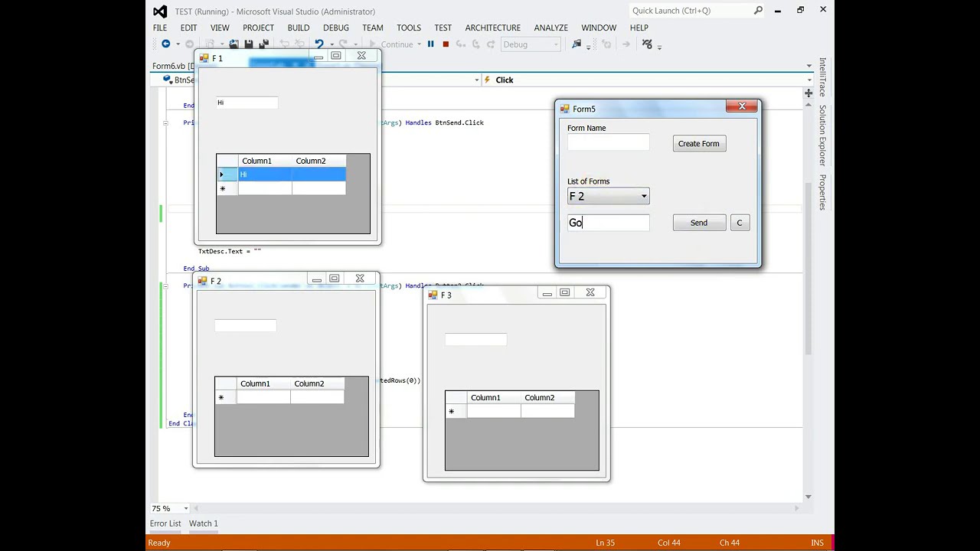
Task: Click the Find in Files toolbar icon
Action: pos(577,44)
